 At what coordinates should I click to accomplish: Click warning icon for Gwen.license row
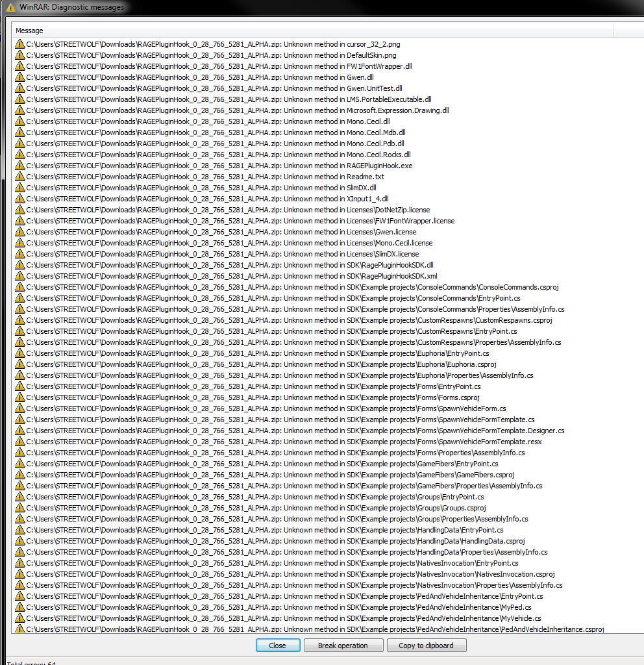19,232
